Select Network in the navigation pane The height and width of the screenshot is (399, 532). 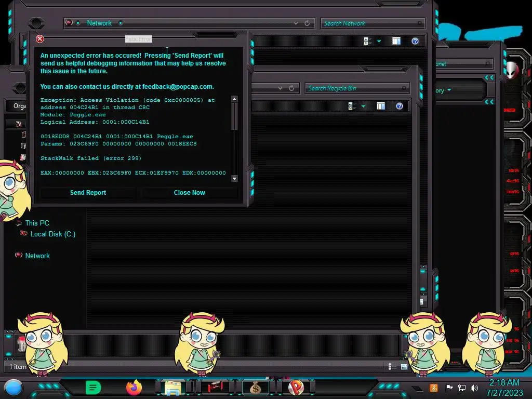[x=37, y=256]
